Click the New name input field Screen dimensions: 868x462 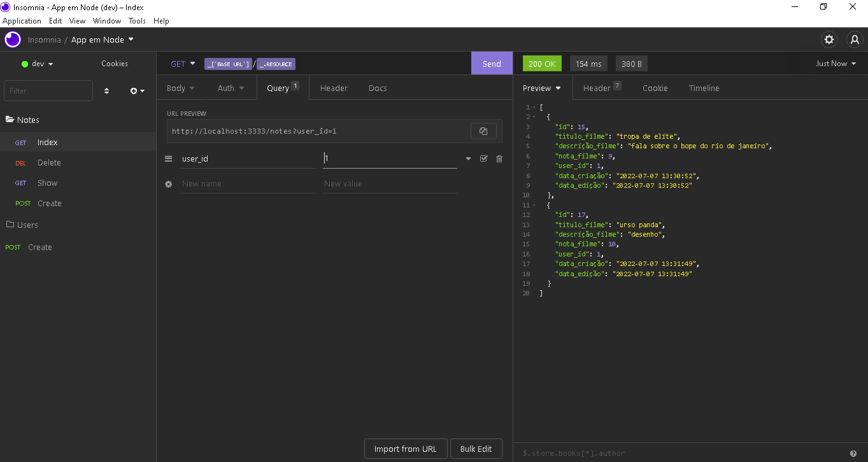coord(248,184)
